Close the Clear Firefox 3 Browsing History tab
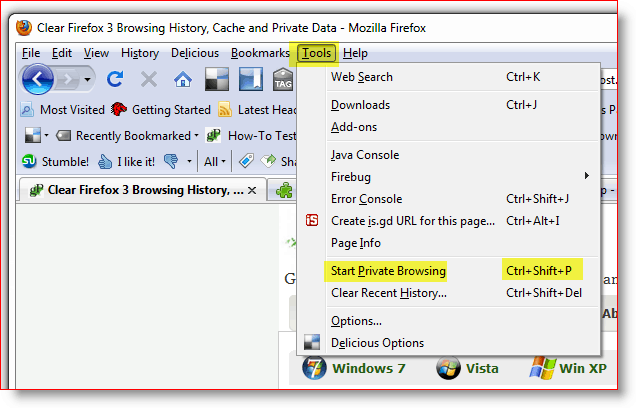 click(252, 191)
